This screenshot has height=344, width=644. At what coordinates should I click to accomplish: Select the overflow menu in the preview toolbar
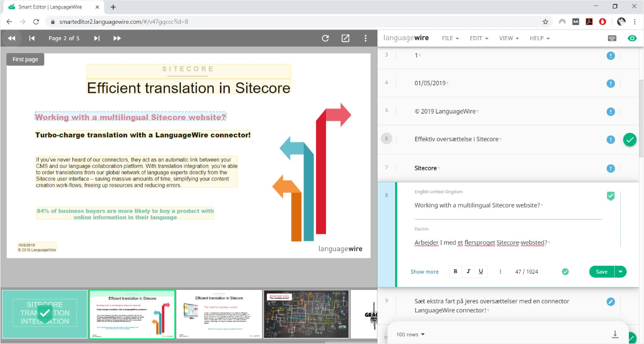click(366, 38)
